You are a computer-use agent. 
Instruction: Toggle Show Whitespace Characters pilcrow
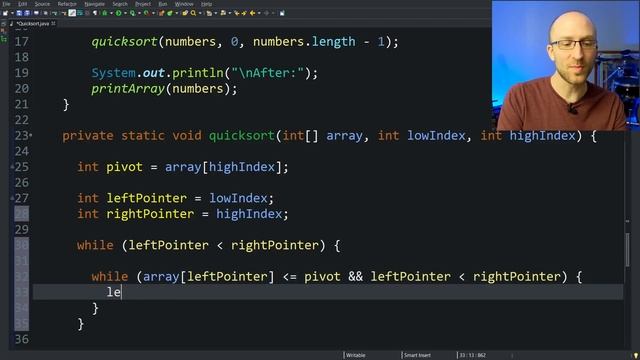point(95,13)
